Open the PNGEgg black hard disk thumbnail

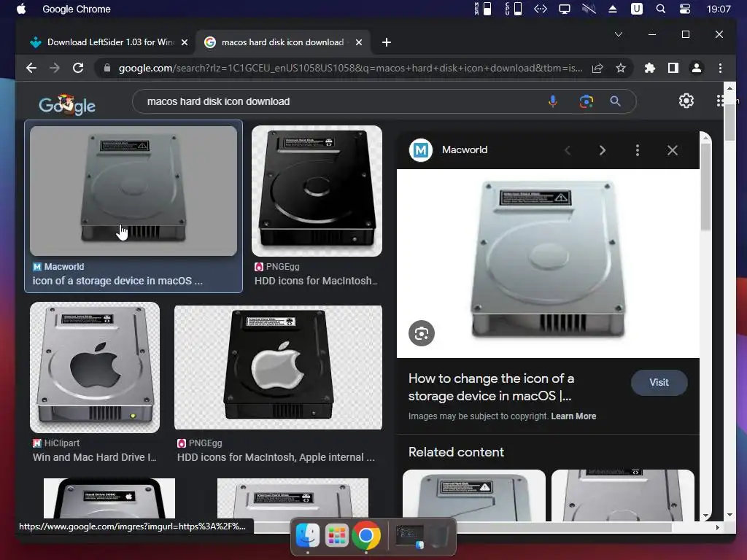click(317, 190)
